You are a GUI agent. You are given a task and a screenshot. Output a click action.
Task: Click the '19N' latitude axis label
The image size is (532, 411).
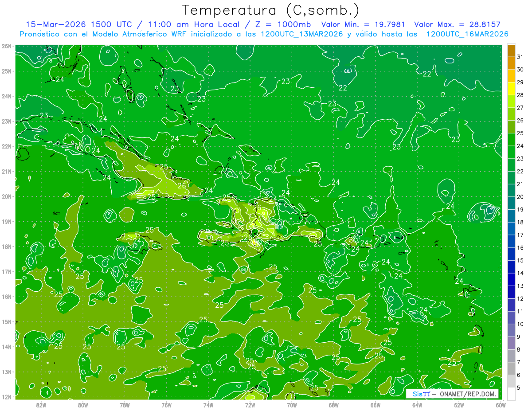click(6, 221)
